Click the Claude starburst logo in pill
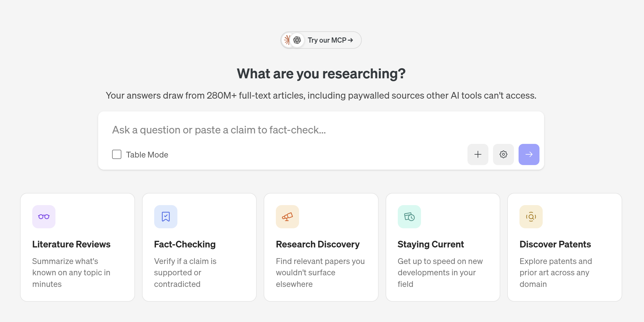Image resolution: width=644 pixels, height=322 pixels. [287, 40]
